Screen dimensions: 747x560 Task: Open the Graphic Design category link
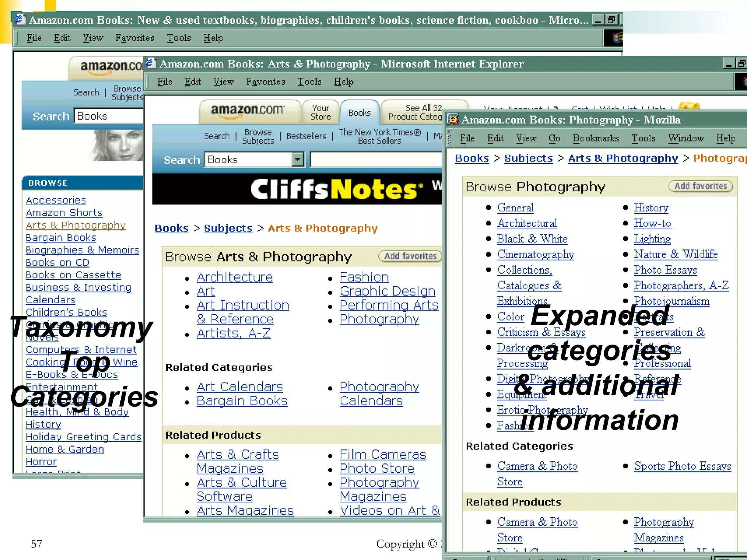387,291
